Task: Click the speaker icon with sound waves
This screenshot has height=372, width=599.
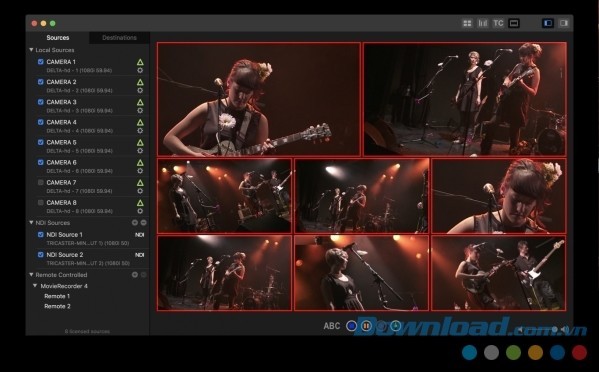Action: click(x=565, y=329)
